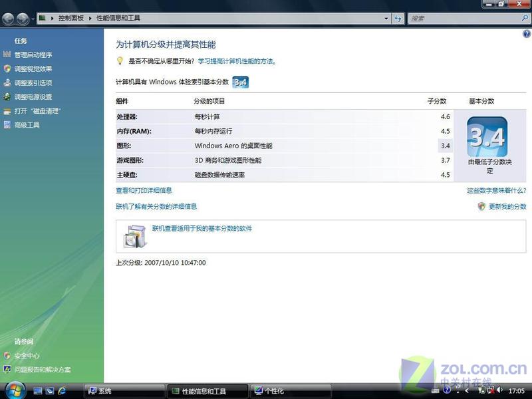Switch to 个性化 taskbar button
The width and height of the screenshot is (532, 399).
coord(291,391)
